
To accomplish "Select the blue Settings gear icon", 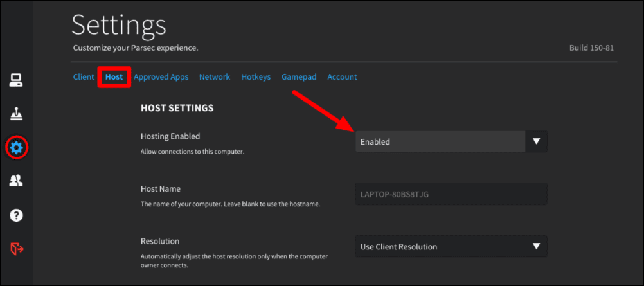I will click(x=17, y=147).
